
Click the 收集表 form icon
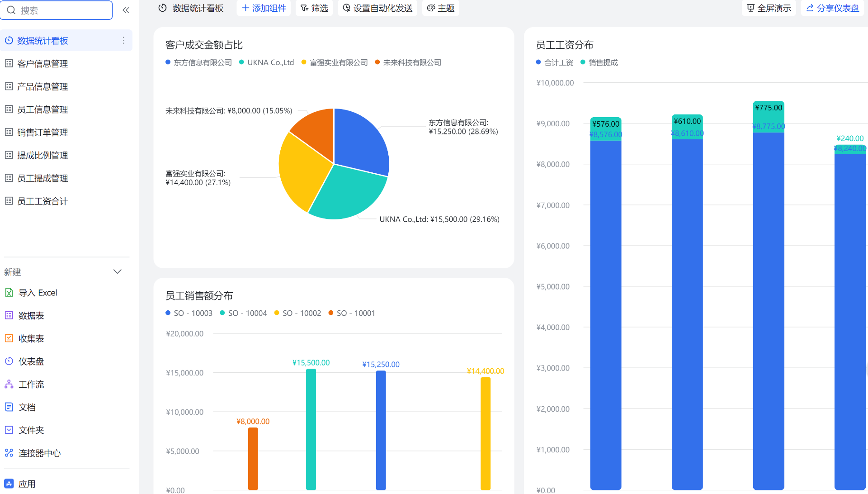click(9, 338)
